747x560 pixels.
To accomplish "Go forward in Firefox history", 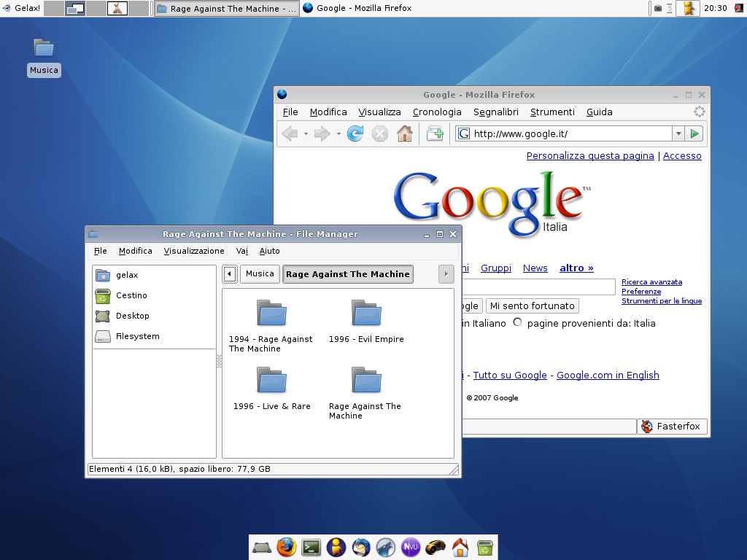I will [x=322, y=134].
